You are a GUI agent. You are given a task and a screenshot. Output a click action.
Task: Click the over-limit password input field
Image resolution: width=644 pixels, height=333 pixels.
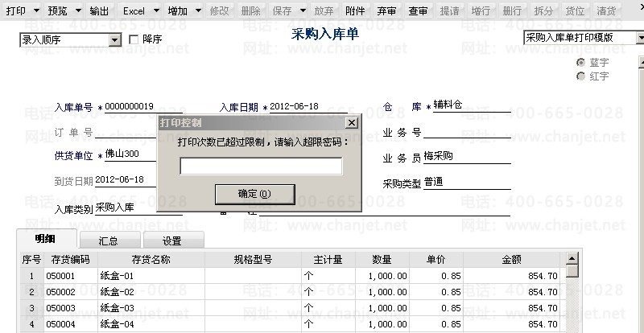[261, 166]
